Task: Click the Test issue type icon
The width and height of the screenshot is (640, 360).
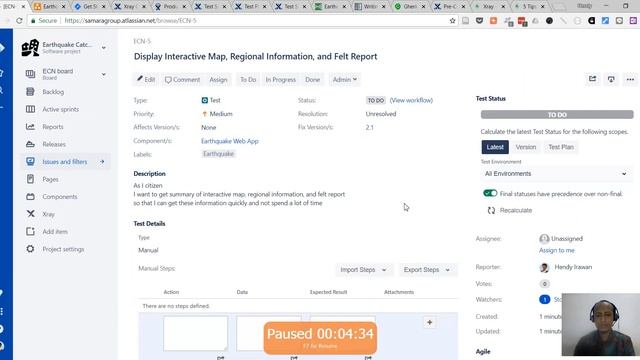Action: (204, 100)
